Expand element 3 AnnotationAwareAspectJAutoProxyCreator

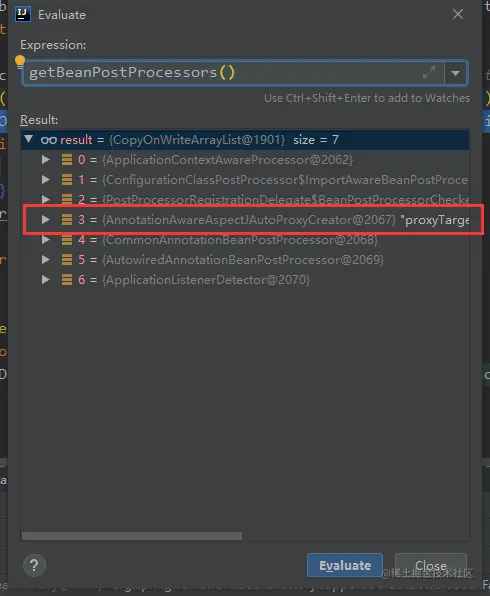coord(46,219)
